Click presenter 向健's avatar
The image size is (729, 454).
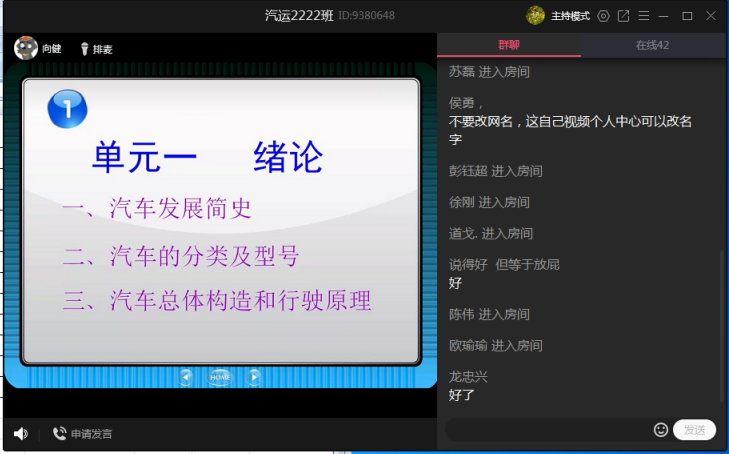(26, 48)
